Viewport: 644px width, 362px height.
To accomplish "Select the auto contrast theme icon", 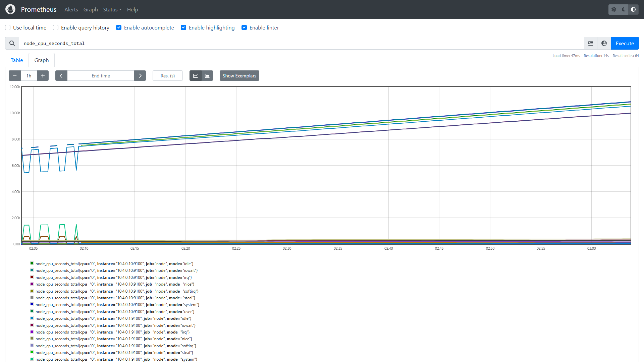I will click(x=633, y=9).
